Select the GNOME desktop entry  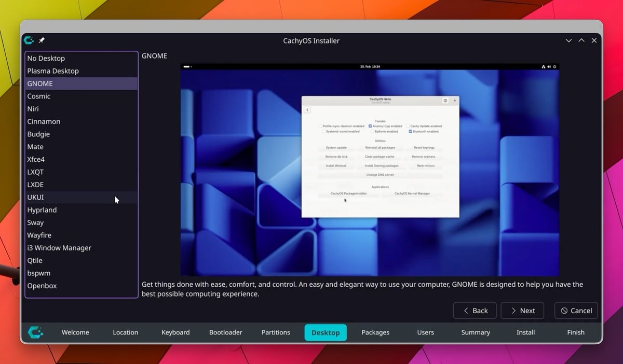[82, 83]
